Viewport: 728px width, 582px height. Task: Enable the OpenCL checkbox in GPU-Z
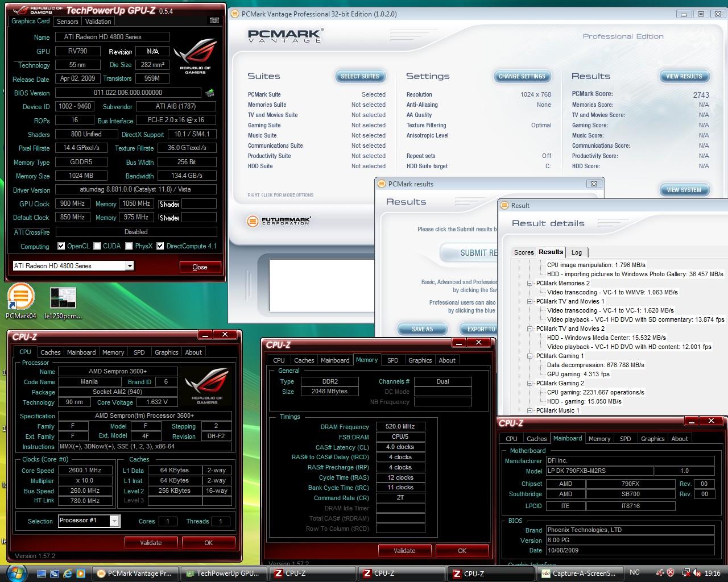61,246
